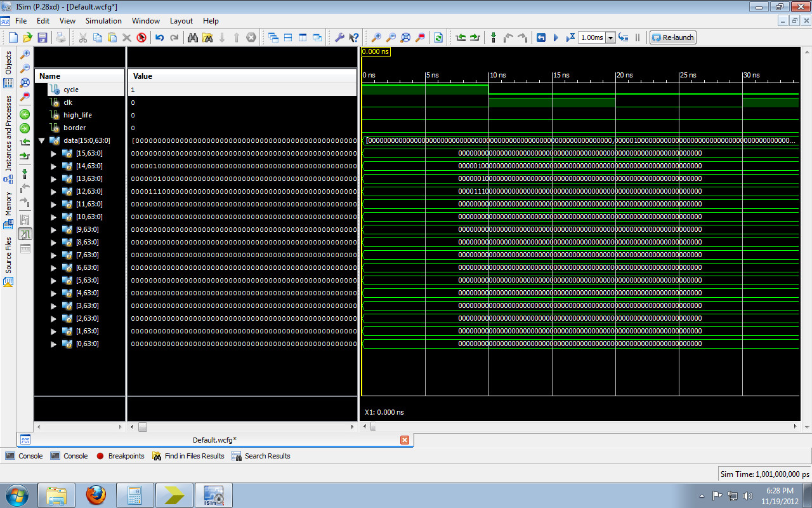Open the Simulation menu

103,21
